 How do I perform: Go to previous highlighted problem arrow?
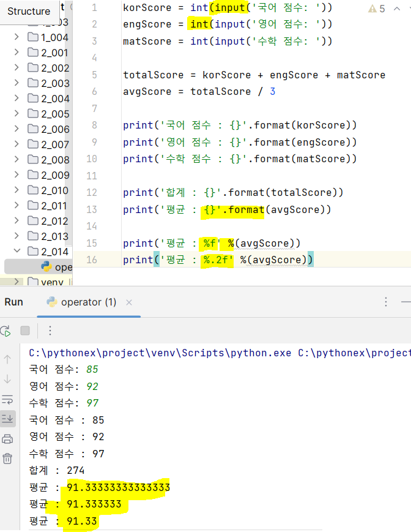click(x=397, y=9)
